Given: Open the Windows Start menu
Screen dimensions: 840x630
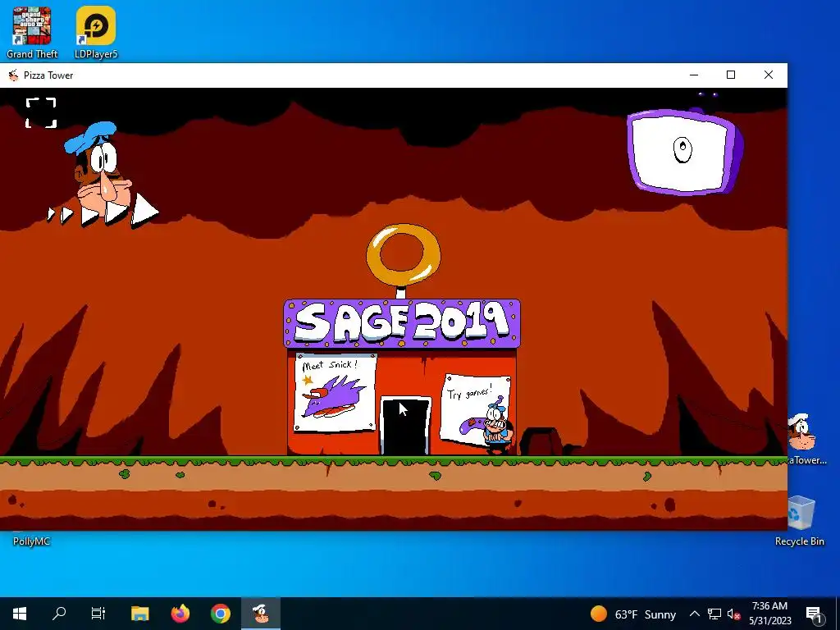Looking at the screenshot, I should (20, 614).
